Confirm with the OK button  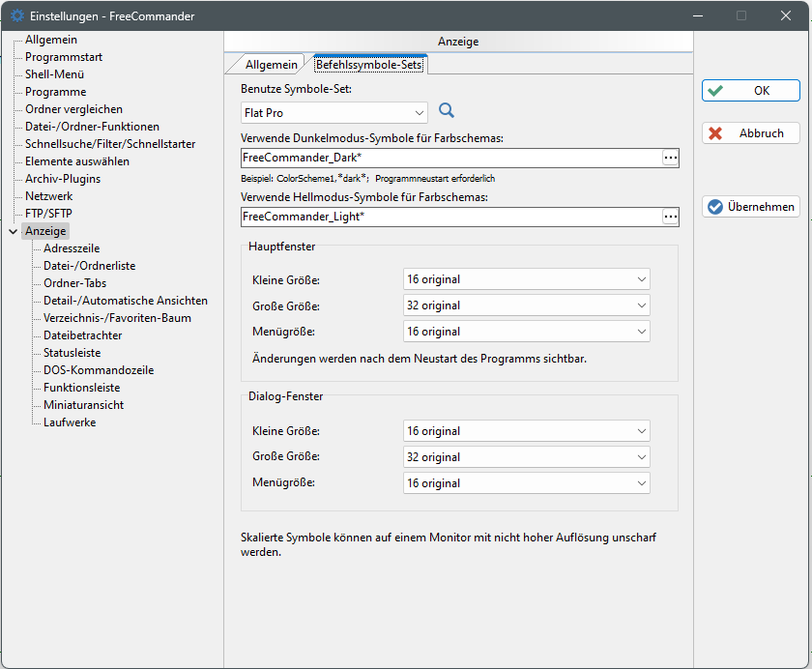[751, 91]
